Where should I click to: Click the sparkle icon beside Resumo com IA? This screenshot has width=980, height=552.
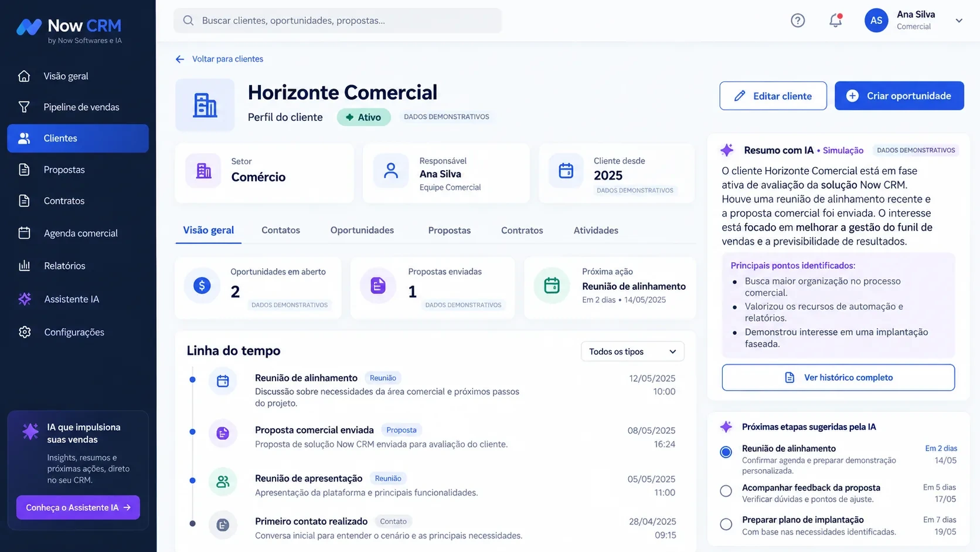pyautogui.click(x=727, y=150)
